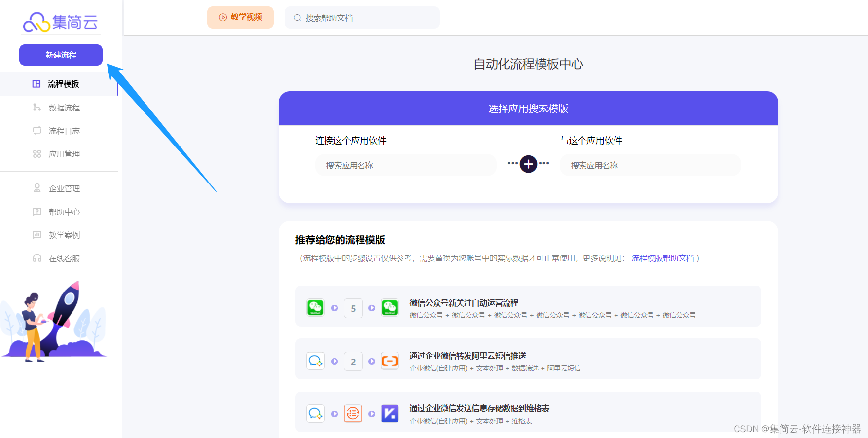This screenshot has width=868, height=438.
Task: Focus the 搜索帮助文档 search field
Action: click(362, 17)
